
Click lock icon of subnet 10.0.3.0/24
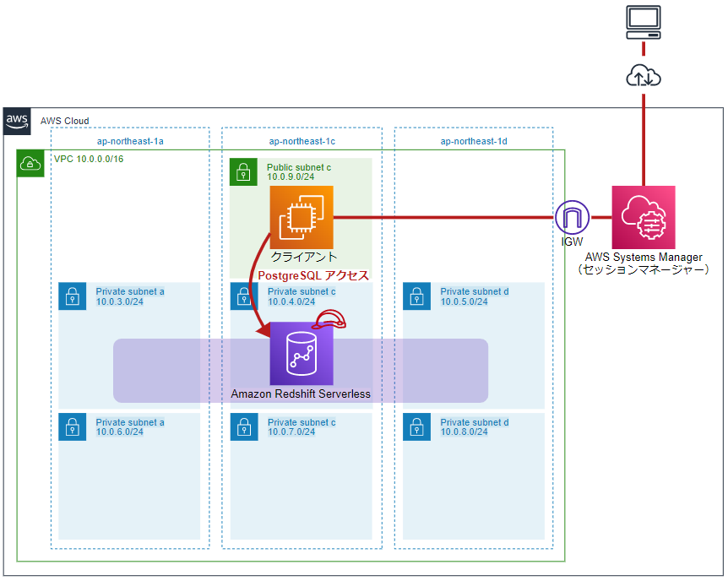(x=73, y=296)
